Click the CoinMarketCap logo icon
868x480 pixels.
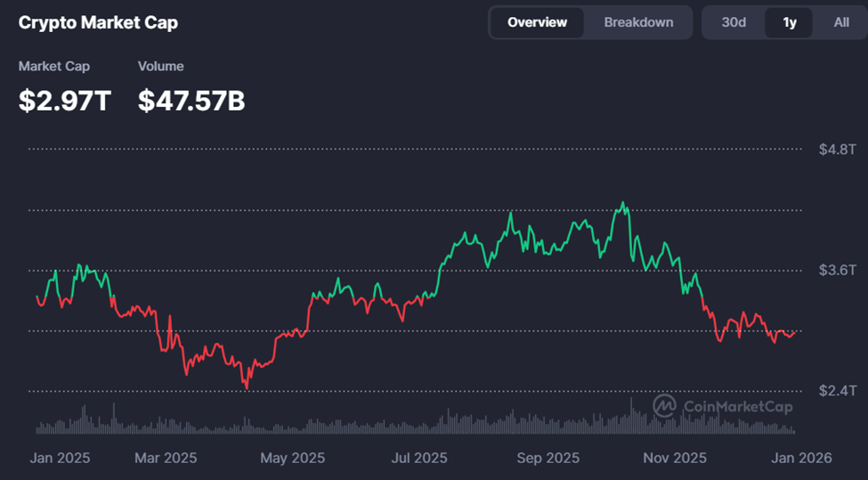pos(665,406)
